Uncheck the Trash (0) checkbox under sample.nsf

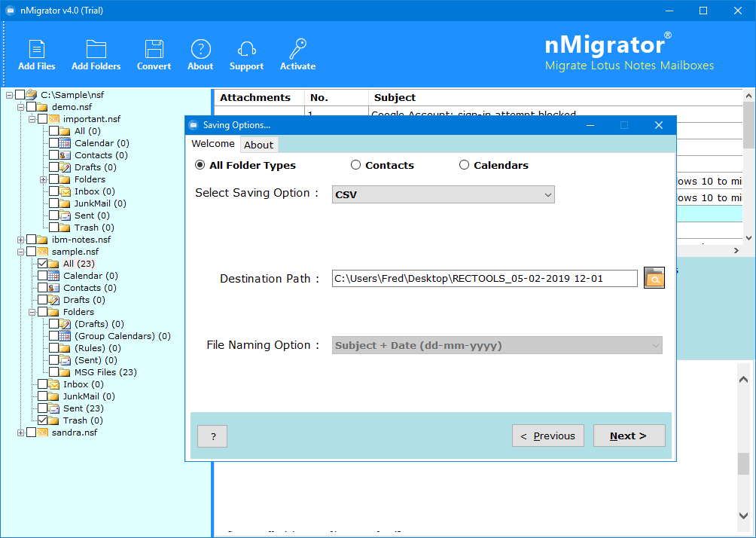coord(42,420)
